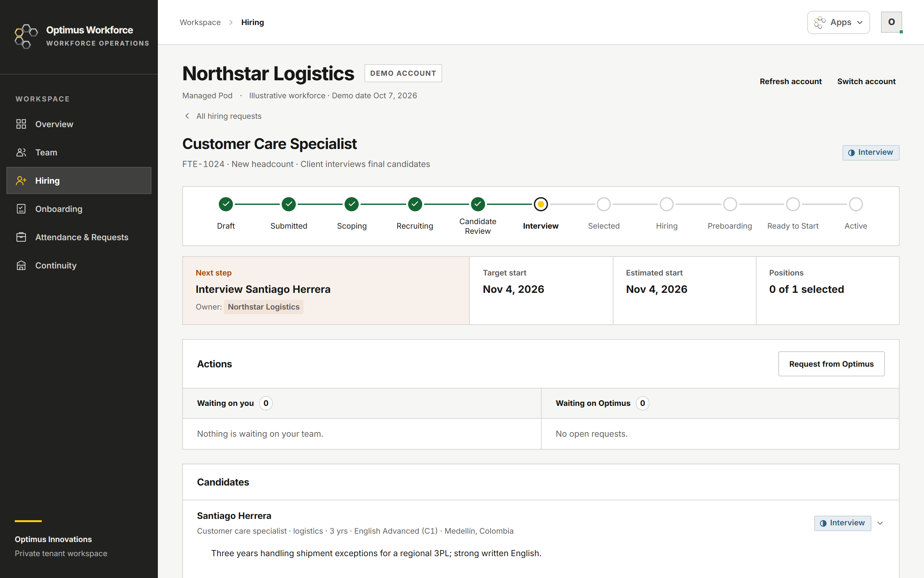Go back via All hiring requests link
924x578 pixels.
click(223, 116)
